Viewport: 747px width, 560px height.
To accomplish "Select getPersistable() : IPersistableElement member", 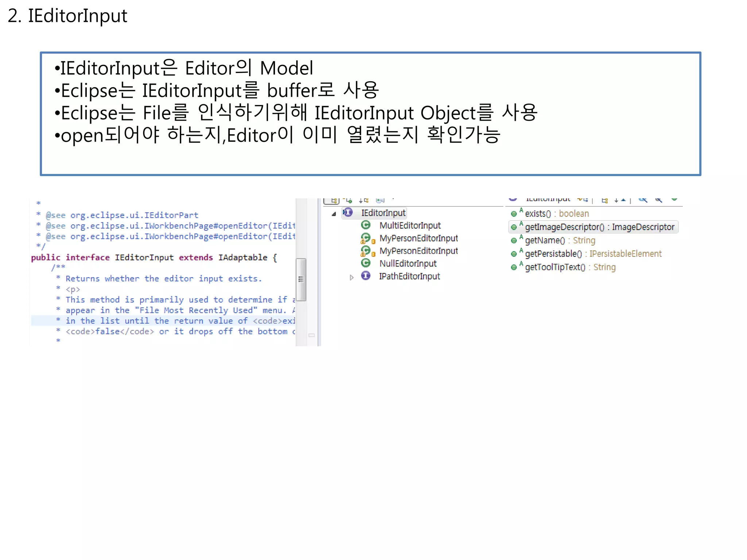I will [593, 254].
